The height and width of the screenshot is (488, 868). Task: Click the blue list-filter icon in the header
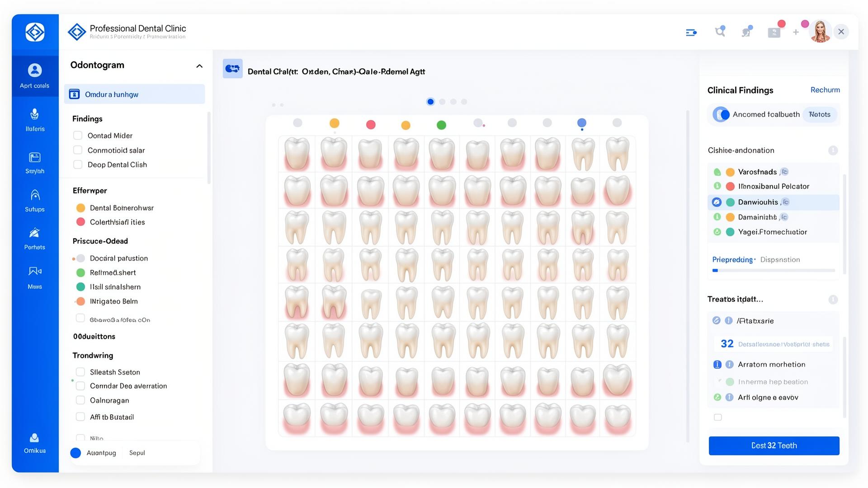click(691, 33)
